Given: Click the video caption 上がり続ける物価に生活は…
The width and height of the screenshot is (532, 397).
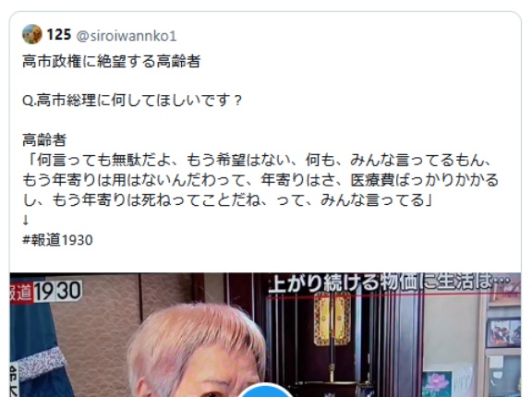Looking at the screenshot, I should click(389, 283).
